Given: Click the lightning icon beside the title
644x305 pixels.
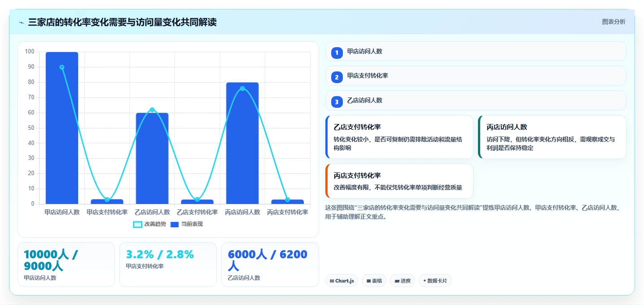Looking at the screenshot, I should click(x=22, y=22).
